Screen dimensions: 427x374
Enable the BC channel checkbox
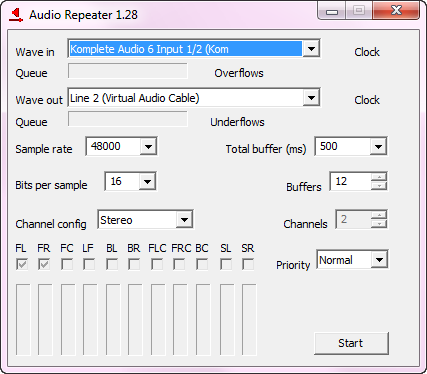click(202, 265)
